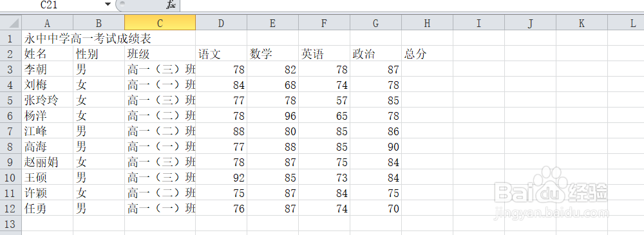This screenshot has height=235, width=644.
Task: Click the 总分 header cell
Action: [427, 53]
